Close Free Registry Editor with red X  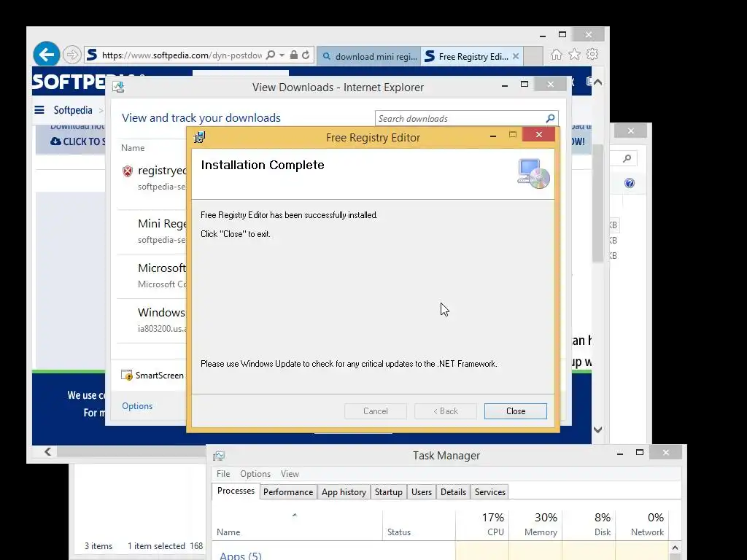(x=539, y=135)
